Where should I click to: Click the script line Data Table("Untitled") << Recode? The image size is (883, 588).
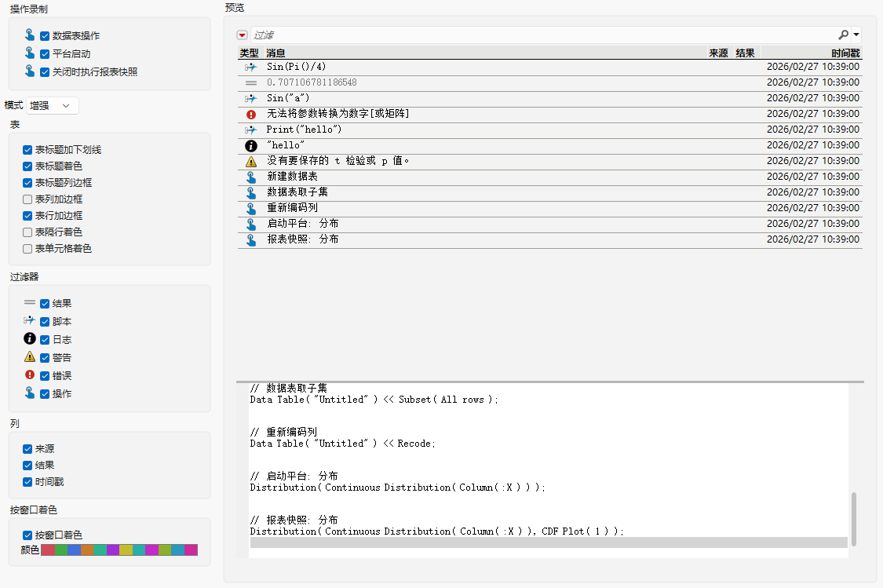coord(342,444)
